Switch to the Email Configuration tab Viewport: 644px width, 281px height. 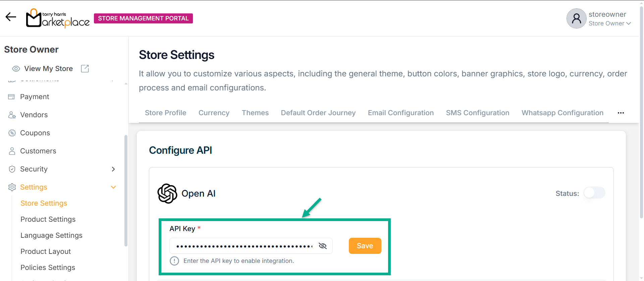pos(400,113)
